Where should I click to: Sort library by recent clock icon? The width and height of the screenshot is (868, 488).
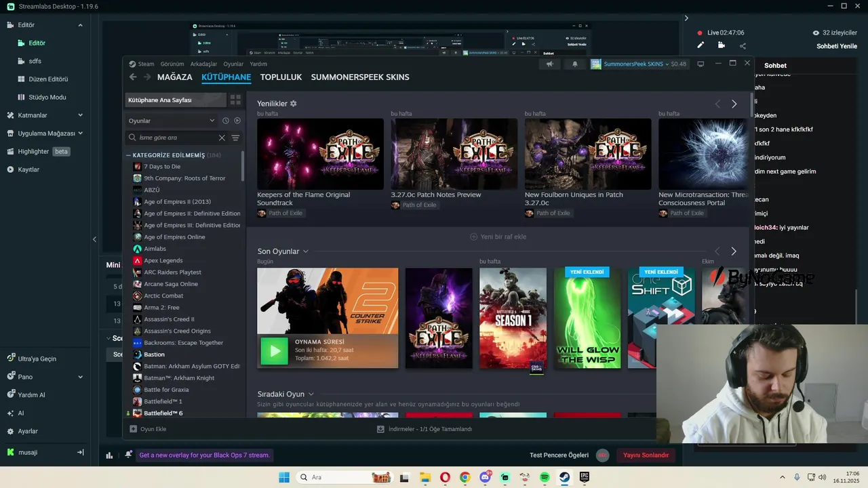tap(226, 121)
